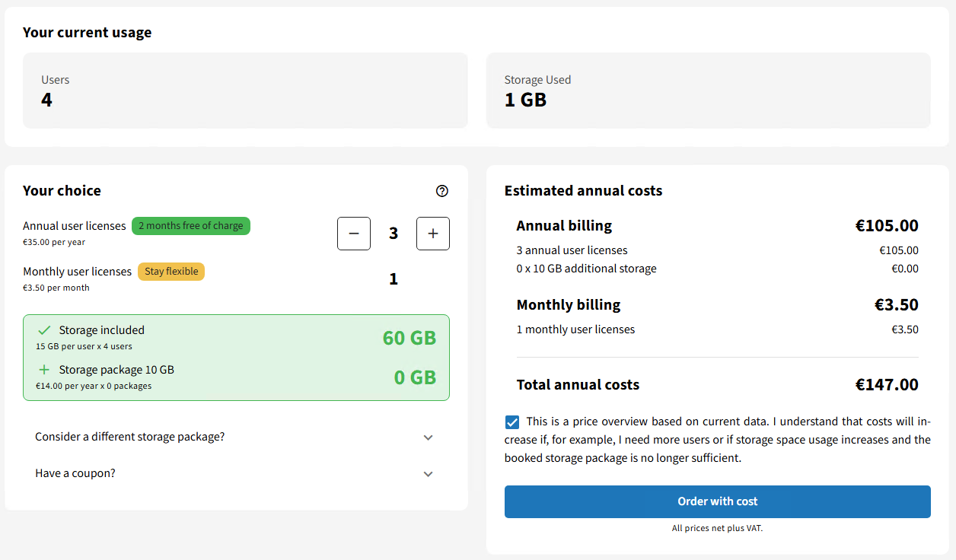Click the help question mark icon
This screenshot has height=560, width=956.
pos(442,191)
